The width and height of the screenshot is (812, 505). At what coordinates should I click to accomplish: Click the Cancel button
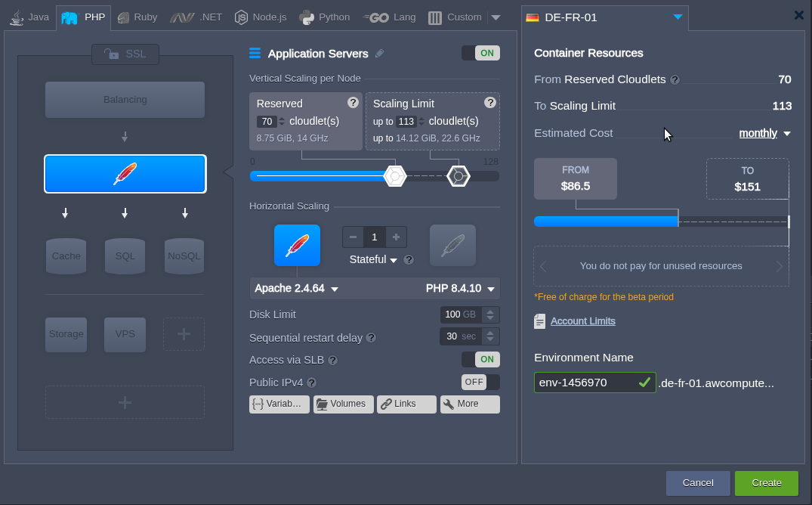point(698,483)
